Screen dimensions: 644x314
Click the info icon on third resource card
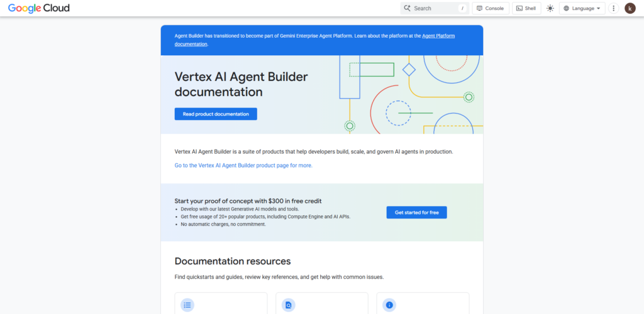389,305
